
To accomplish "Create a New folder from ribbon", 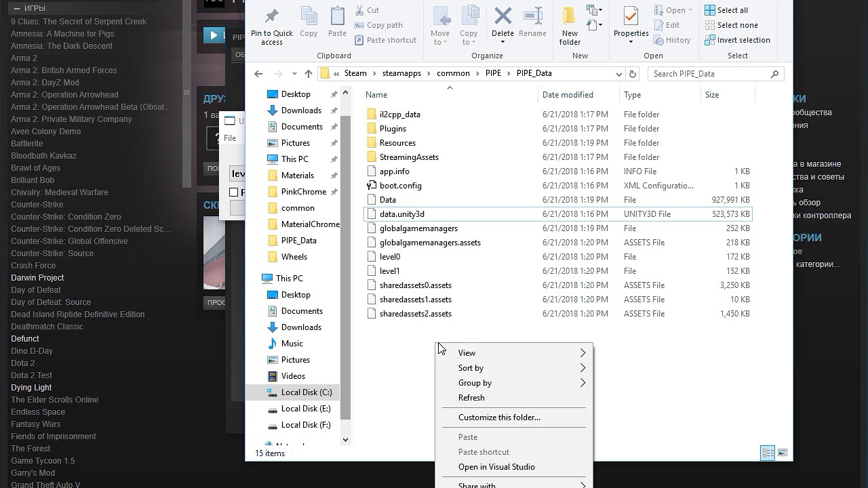I will click(570, 26).
